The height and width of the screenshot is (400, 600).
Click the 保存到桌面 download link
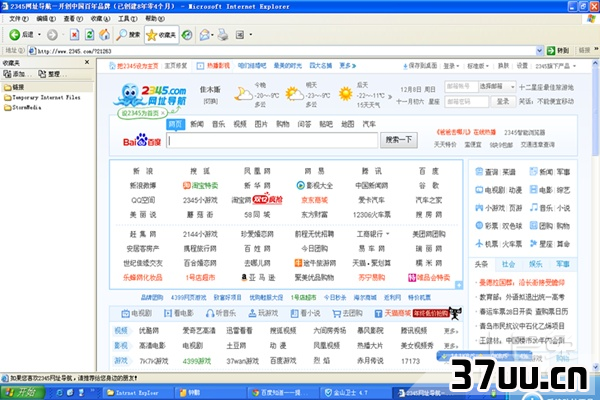(x=420, y=66)
